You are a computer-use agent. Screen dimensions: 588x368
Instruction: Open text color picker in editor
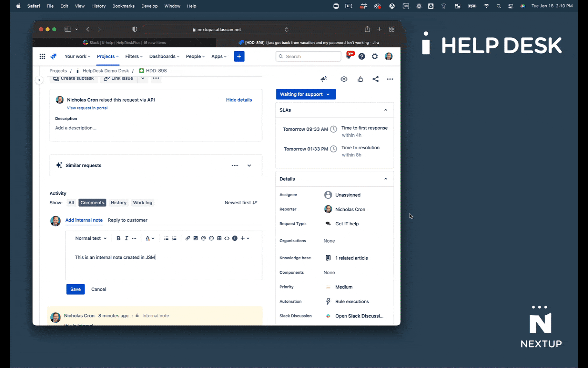click(x=150, y=238)
